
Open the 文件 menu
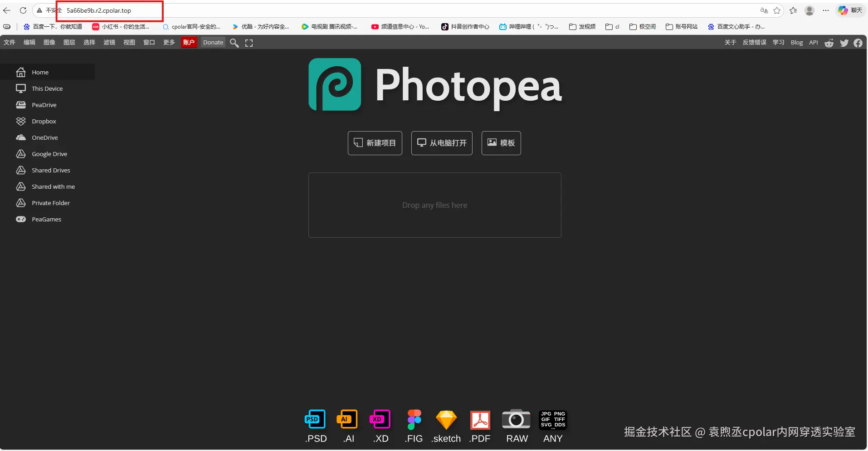click(9, 42)
